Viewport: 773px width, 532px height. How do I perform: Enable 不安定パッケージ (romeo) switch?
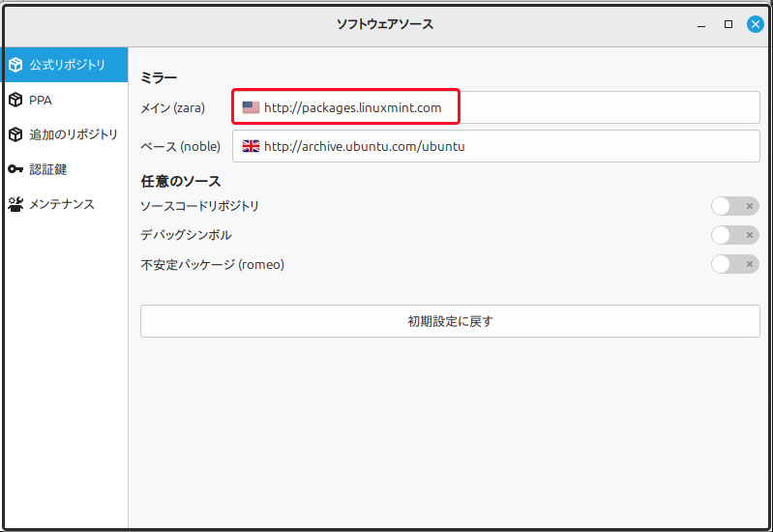[734, 264]
